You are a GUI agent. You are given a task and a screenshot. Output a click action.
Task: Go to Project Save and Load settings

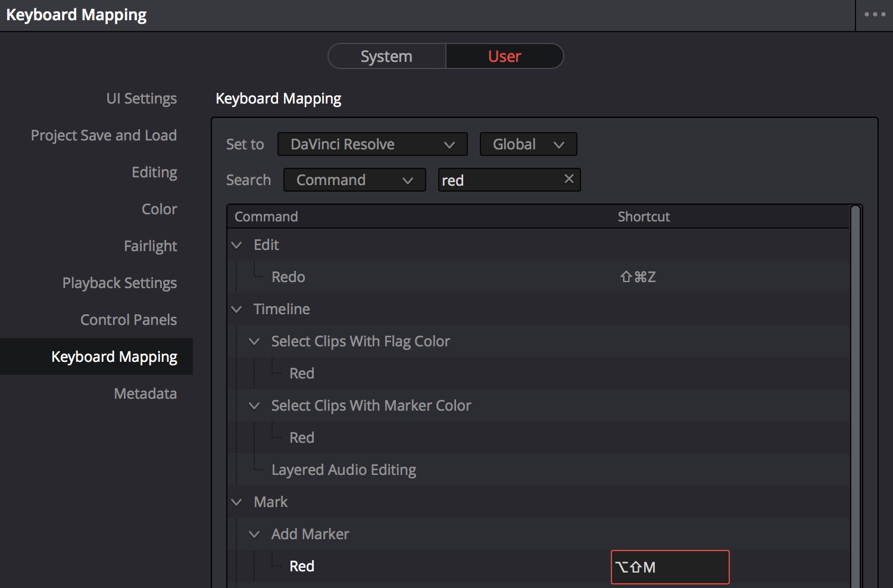[104, 135]
